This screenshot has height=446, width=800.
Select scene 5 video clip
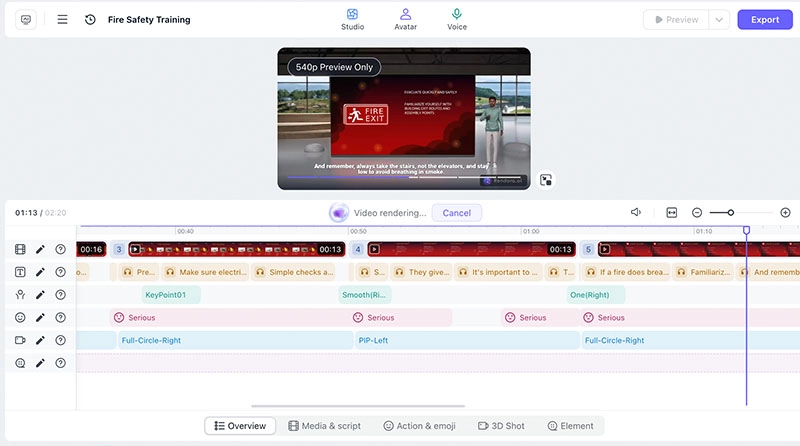point(698,249)
